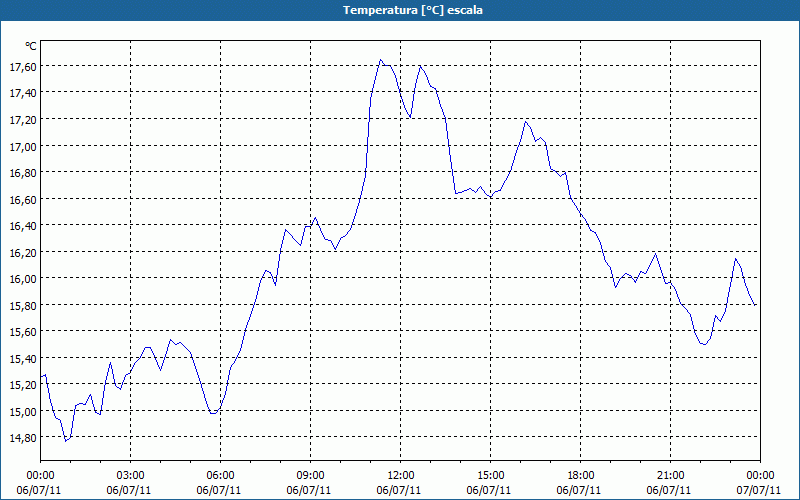
Task: Click the 17,60 y-axis value
Action: [23, 67]
